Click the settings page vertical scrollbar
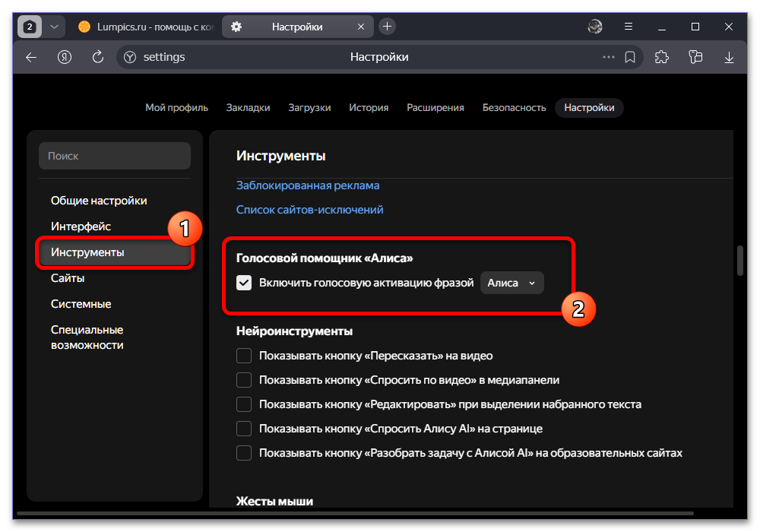The width and height of the screenshot is (760, 532). (x=740, y=261)
